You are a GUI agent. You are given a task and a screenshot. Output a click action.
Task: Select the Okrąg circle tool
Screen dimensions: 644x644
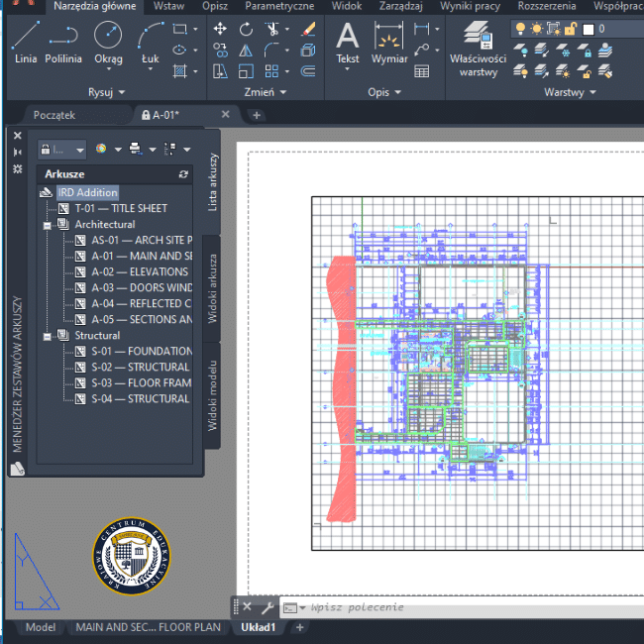[108, 43]
